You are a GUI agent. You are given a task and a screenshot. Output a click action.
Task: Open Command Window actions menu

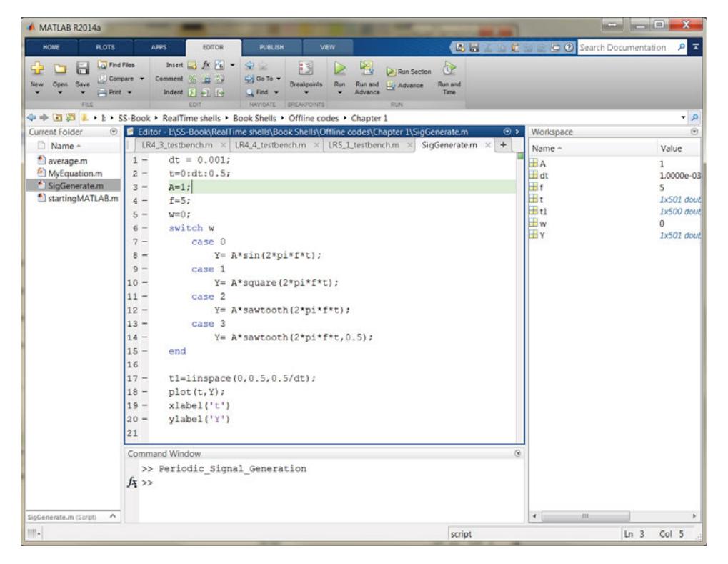click(x=518, y=454)
